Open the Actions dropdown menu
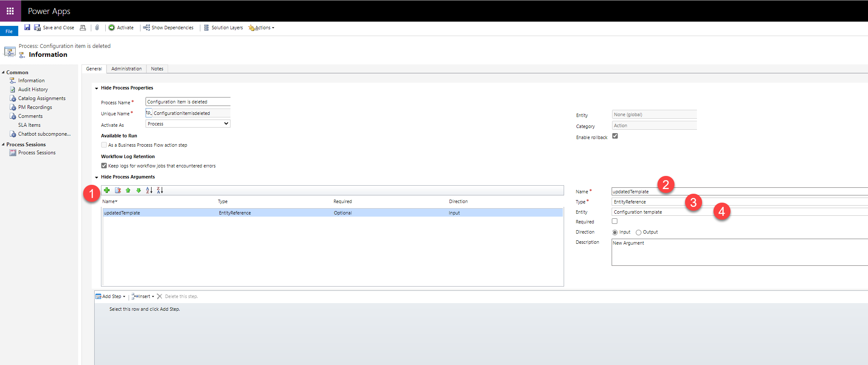Image resolution: width=868 pixels, height=365 pixels. [262, 28]
